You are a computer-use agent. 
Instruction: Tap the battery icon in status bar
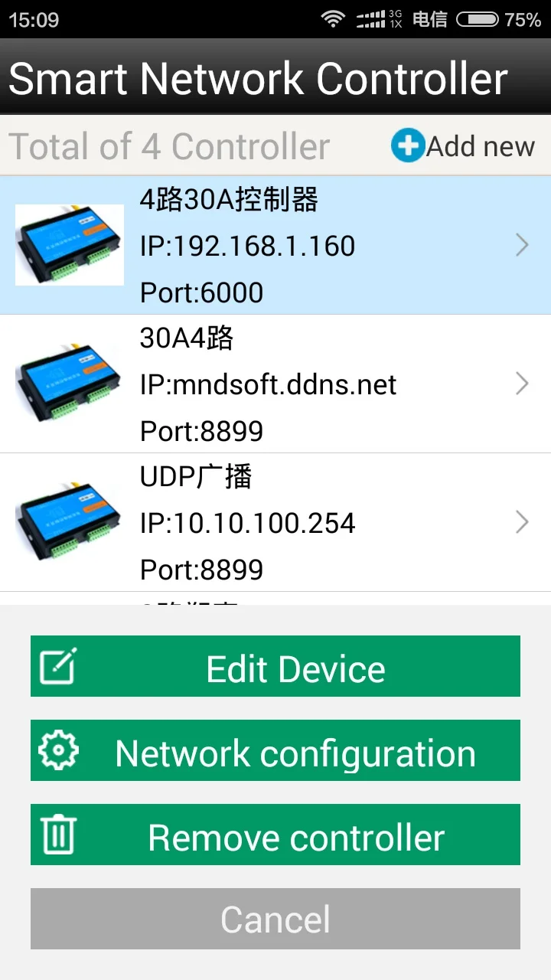click(478, 20)
